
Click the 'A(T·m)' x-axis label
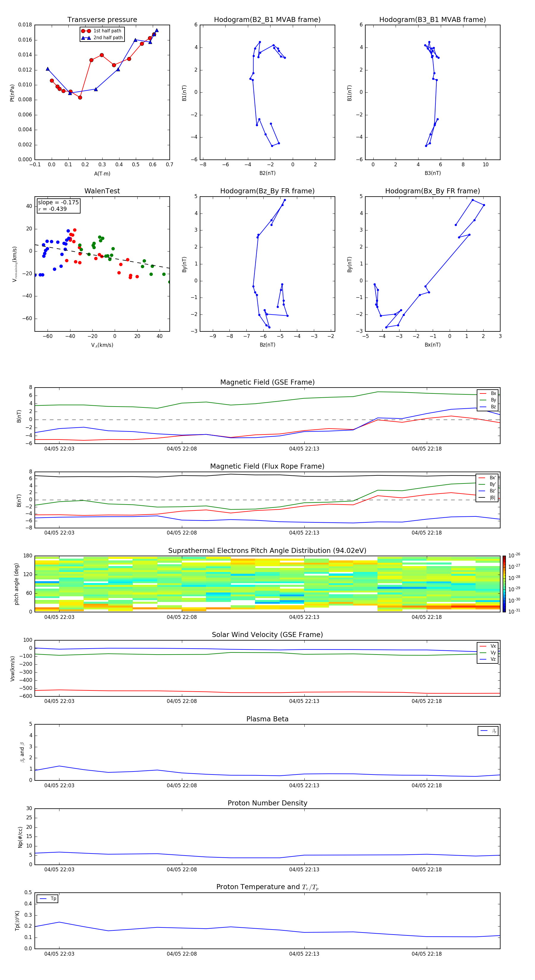click(102, 173)
